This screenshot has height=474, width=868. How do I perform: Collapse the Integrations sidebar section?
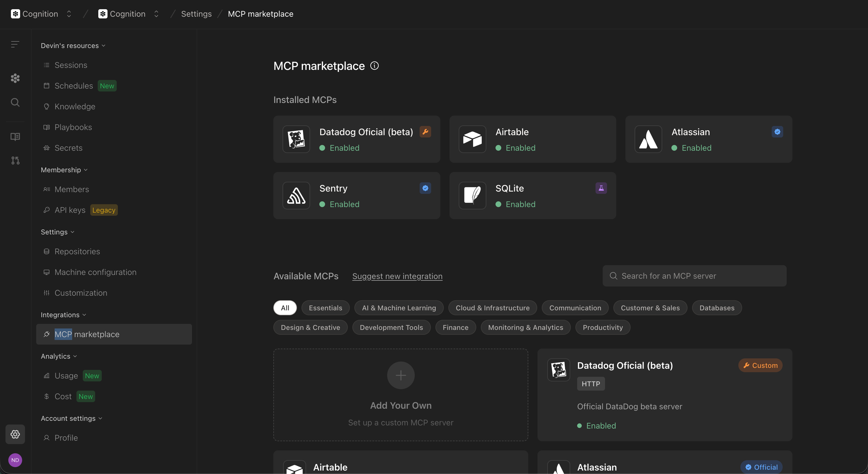click(x=63, y=315)
